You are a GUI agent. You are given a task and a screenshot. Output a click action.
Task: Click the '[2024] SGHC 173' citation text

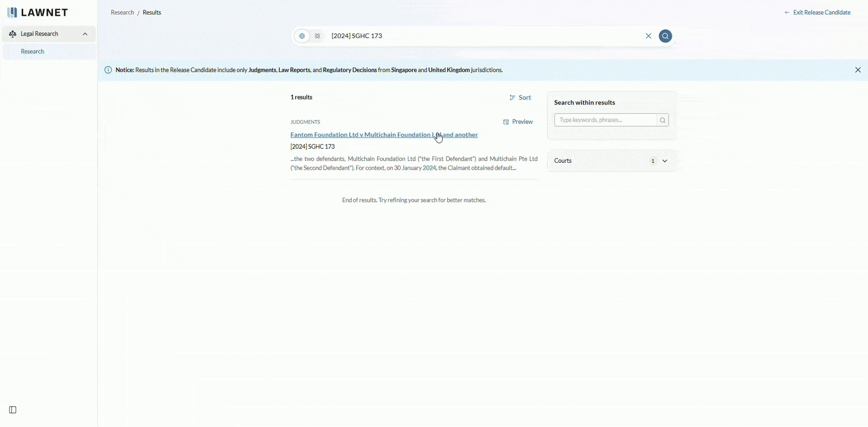point(313,147)
